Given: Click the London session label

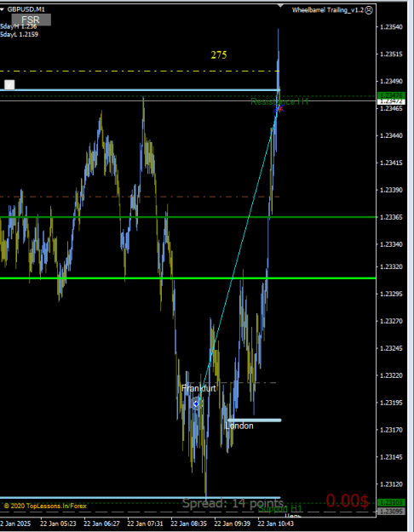Looking at the screenshot, I should tap(239, 426).
